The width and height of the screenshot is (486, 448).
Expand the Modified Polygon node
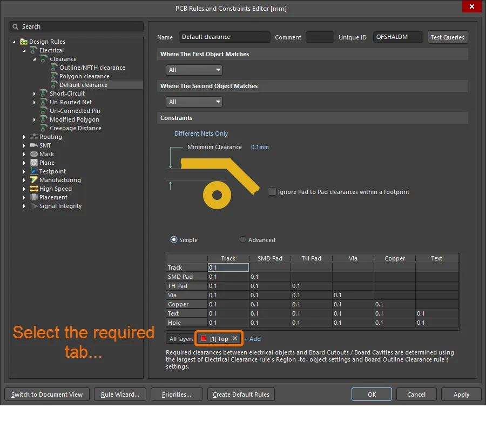point(35,119)
